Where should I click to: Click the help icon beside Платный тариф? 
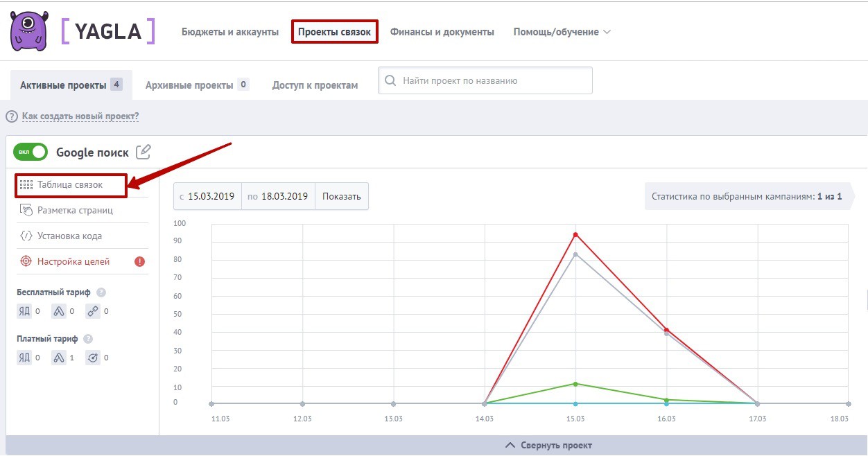[88, 339]
